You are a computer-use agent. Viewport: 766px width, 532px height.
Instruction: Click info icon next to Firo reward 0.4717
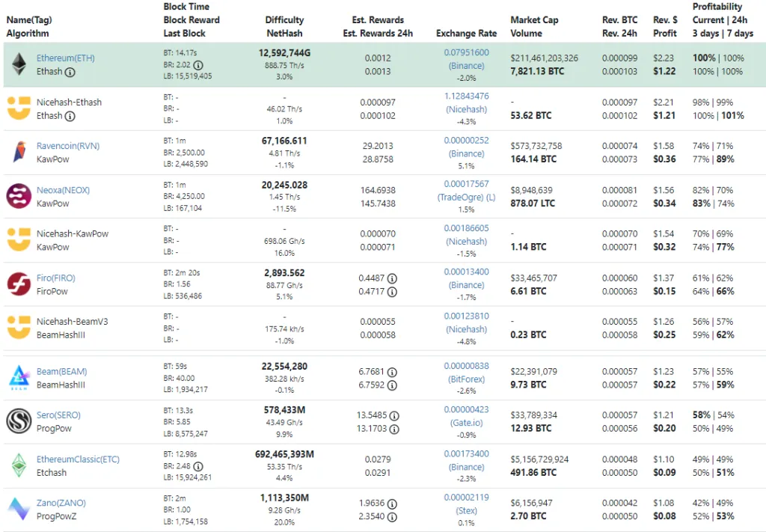click(x=392, y=292)
